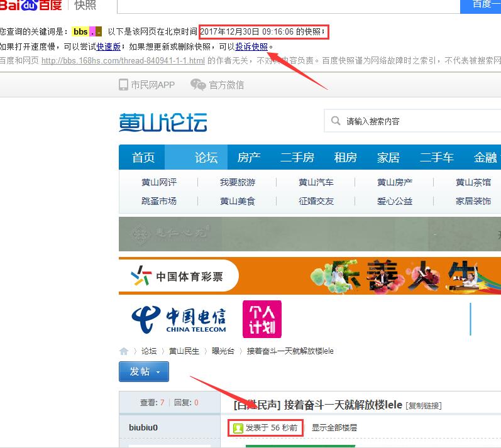
Task: Click the pink 个人计划 image
Action: tap(262, 319)
